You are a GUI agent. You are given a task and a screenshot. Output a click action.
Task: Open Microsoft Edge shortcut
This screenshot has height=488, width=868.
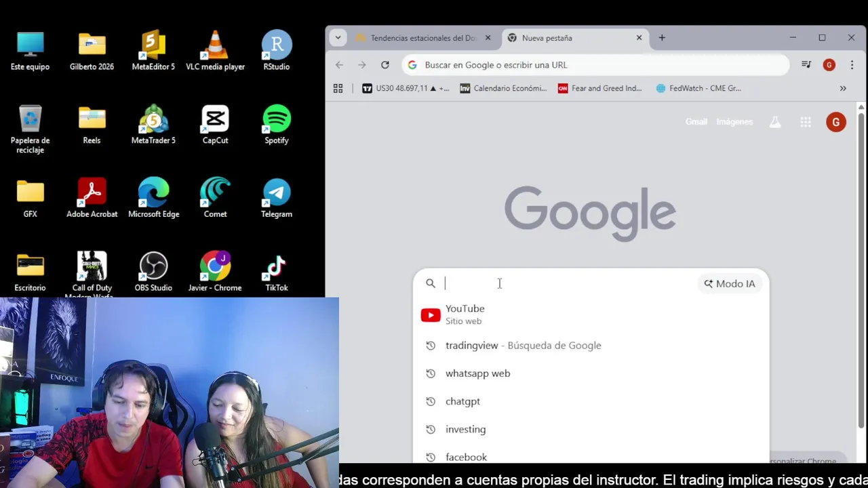coord(153,199)
